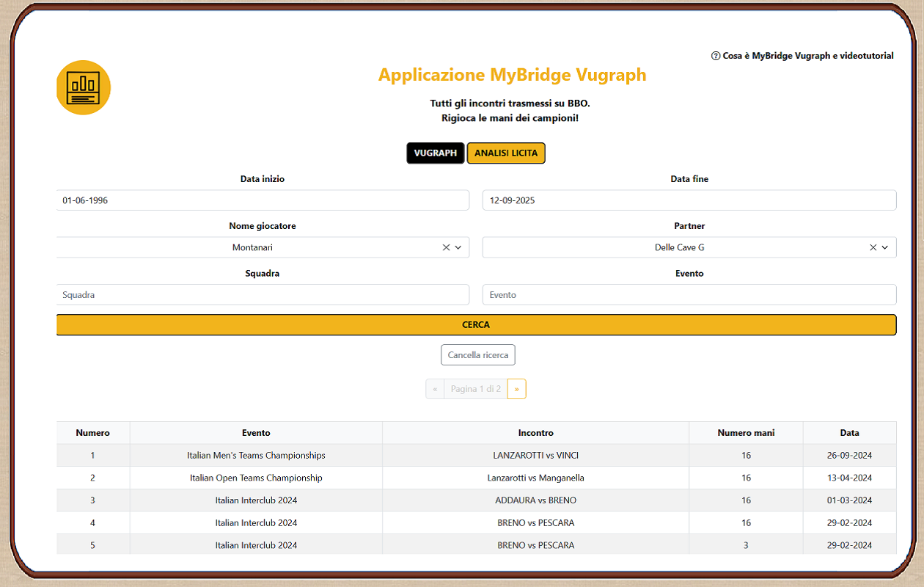Open the LANZAROTTI vs VINCI match row
The image size is (924, 587).
(x=535, y=456)
